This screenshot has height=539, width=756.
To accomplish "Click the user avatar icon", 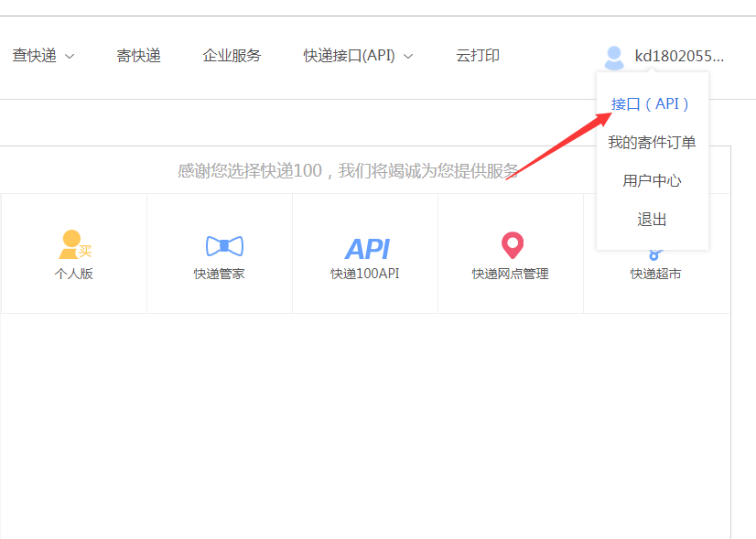I will pos(614,57).
